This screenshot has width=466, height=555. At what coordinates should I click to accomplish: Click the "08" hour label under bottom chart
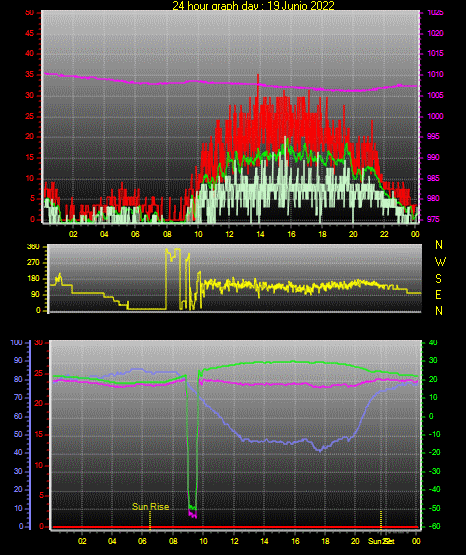coord(173,541)
